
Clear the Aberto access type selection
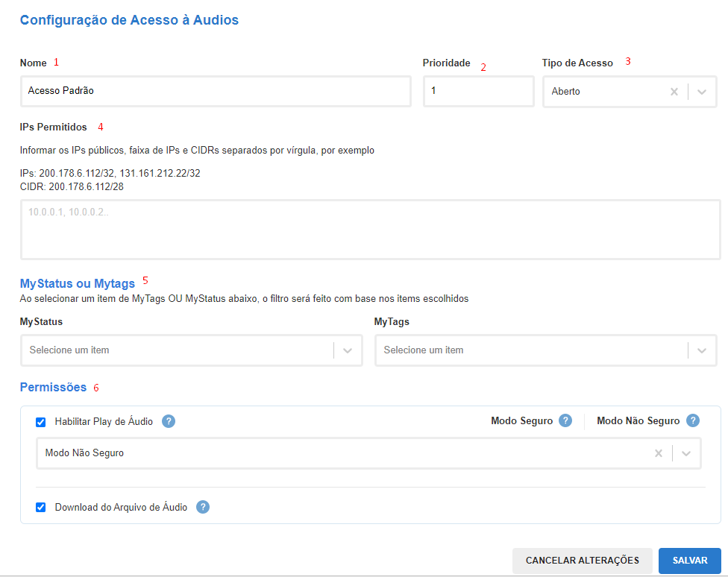(674, 92)
